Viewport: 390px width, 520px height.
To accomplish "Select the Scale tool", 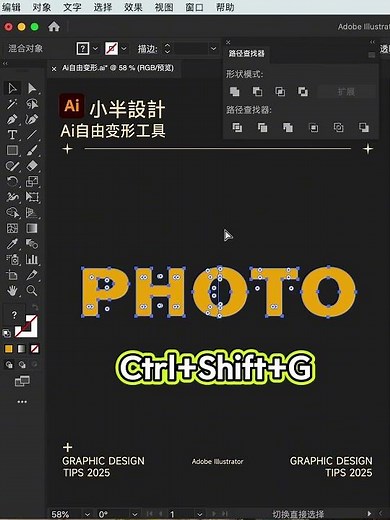I will tap(32, 181).
